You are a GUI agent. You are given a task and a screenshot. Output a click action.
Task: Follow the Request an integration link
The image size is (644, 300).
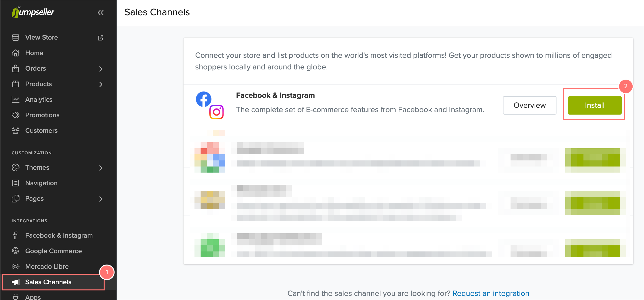point(491,293)
